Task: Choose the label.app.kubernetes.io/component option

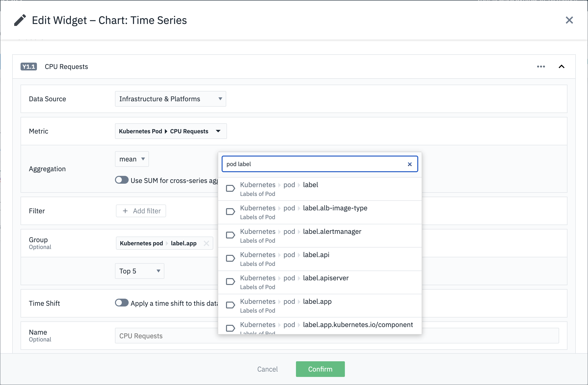Action: tap(358, 325)
